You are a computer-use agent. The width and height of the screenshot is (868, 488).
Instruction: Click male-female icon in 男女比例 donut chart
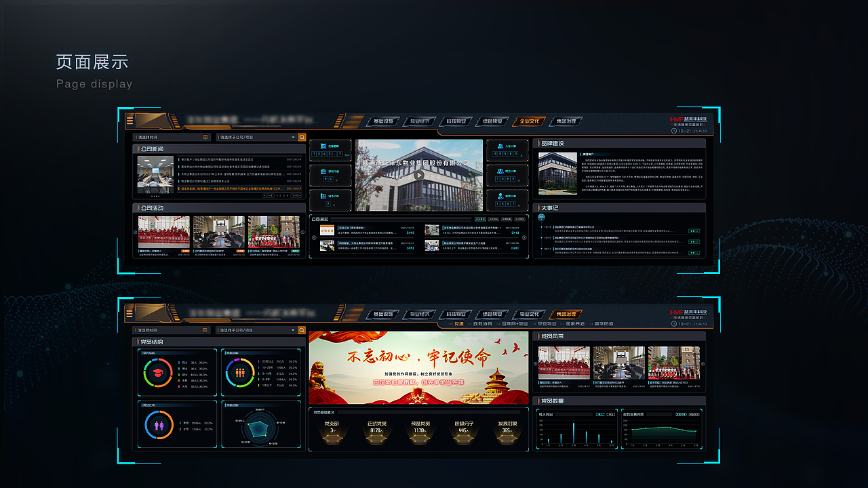[159, 426]
